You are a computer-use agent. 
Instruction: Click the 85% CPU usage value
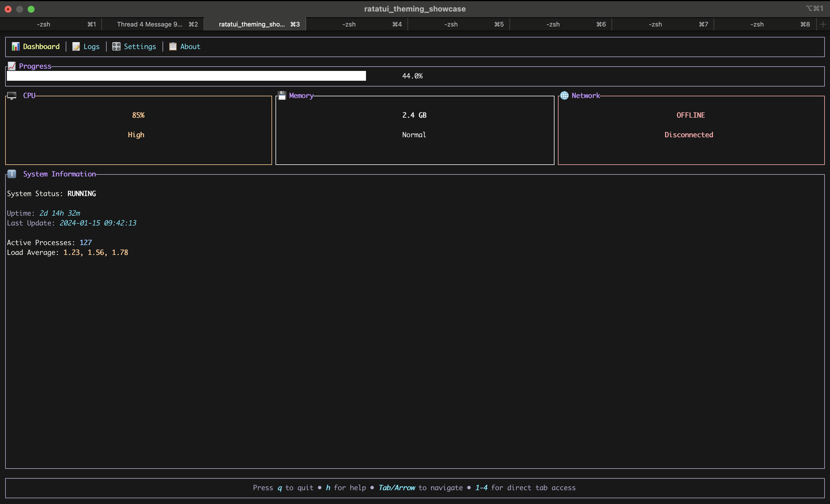pyautogui.click(x=138, y=115)
